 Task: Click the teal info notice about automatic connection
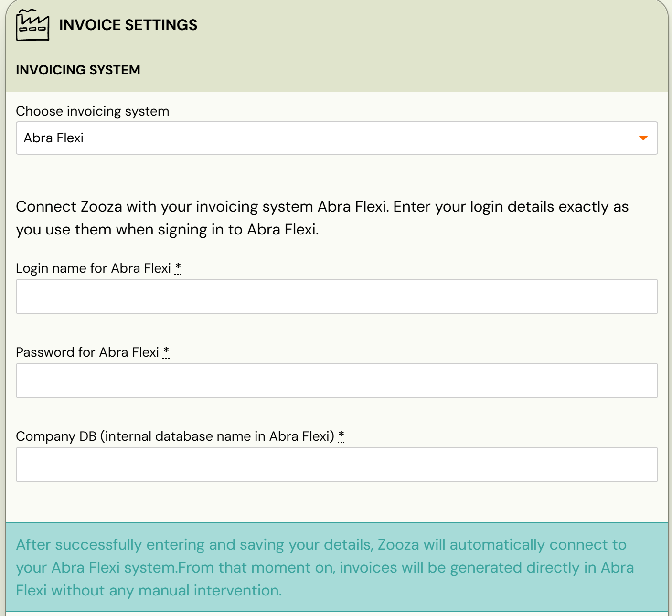(x=325, y=567)
